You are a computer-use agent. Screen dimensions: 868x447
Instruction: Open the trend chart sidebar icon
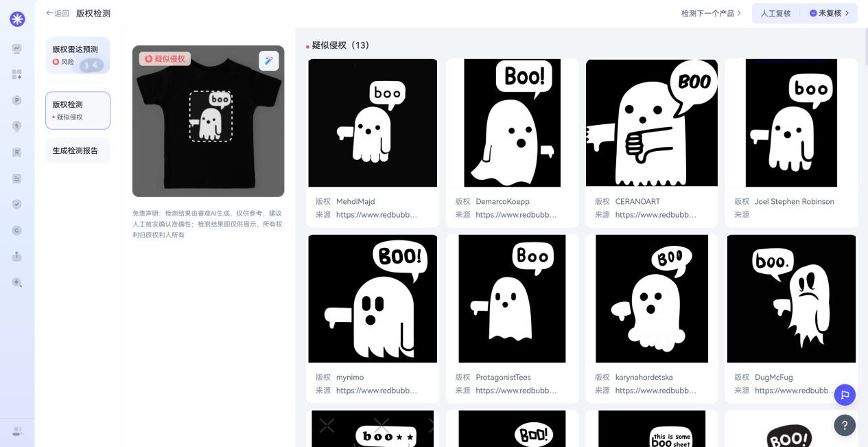(17, 49)
